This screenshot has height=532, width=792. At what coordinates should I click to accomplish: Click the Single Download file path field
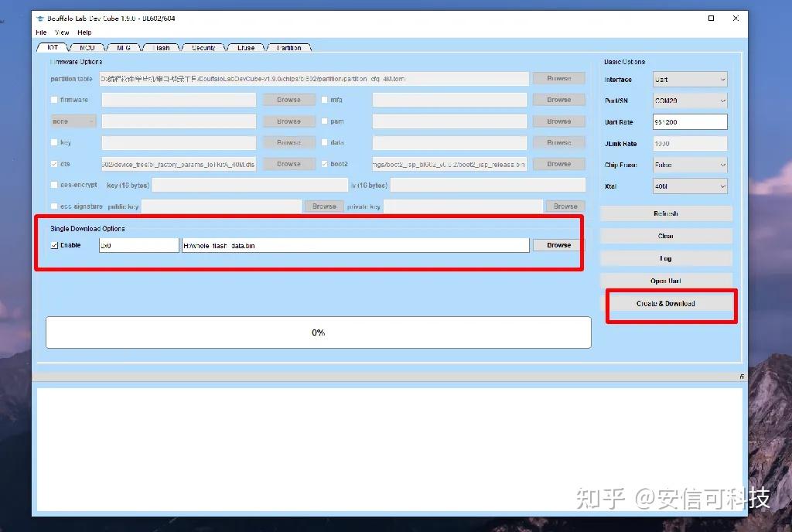[x=356, y=245]
